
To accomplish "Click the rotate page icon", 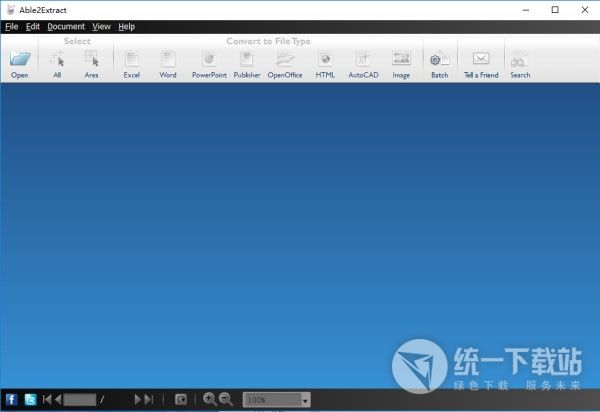I will [181, 400].
